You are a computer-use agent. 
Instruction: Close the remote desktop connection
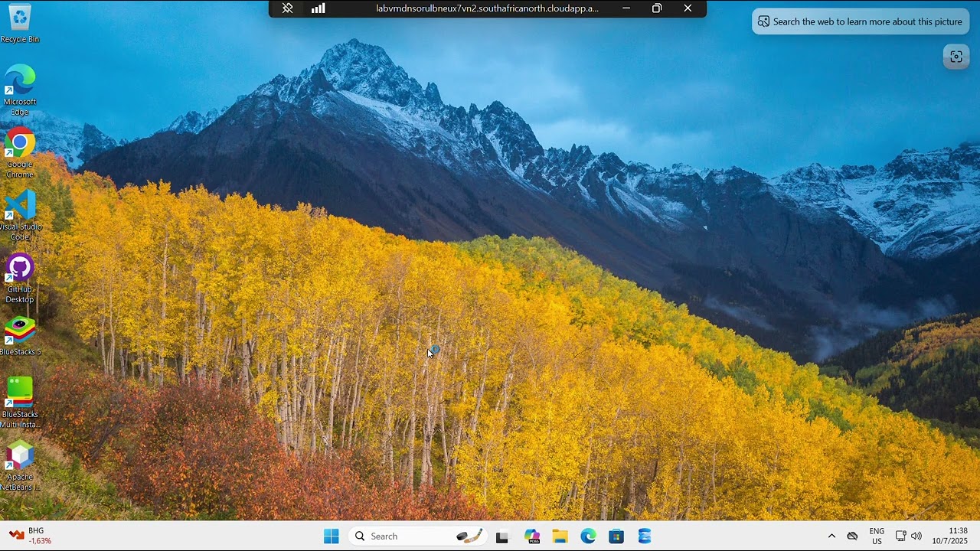(688, 8)
